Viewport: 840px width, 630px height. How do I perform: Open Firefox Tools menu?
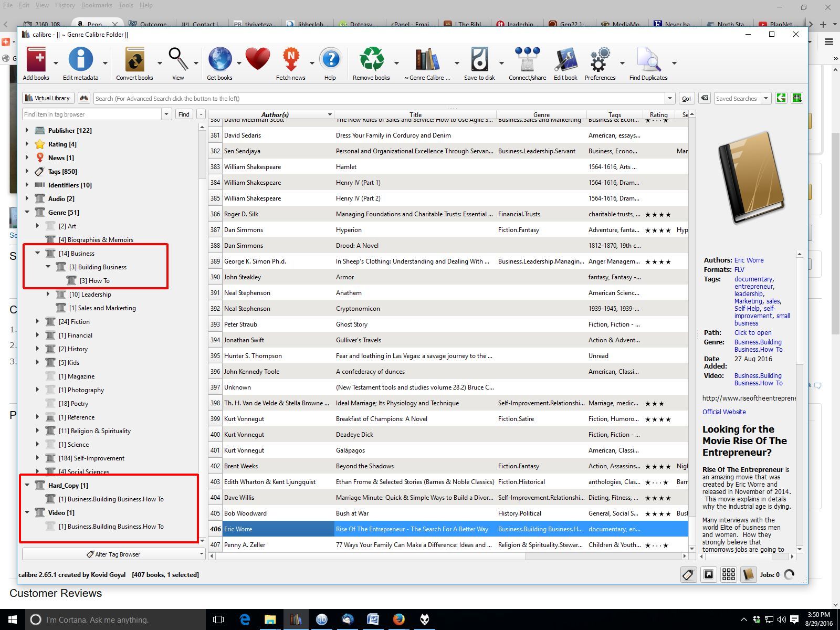pos(126,5)
